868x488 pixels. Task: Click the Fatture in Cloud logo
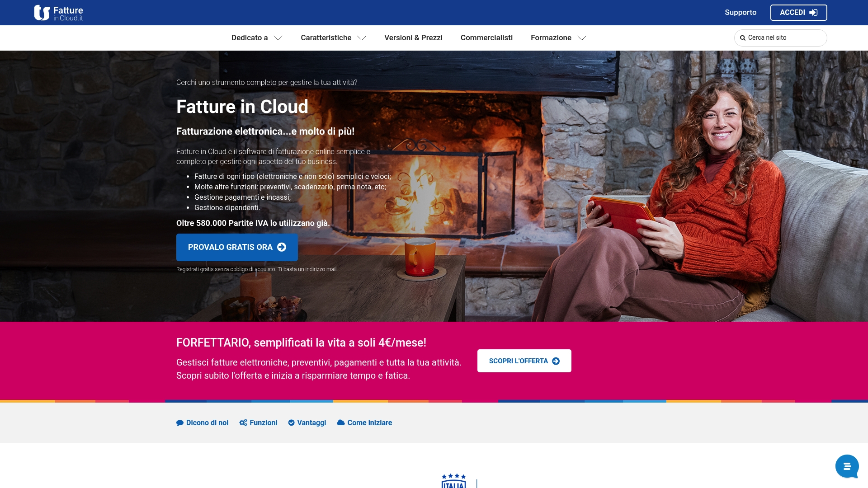click(x=58, y=13)
